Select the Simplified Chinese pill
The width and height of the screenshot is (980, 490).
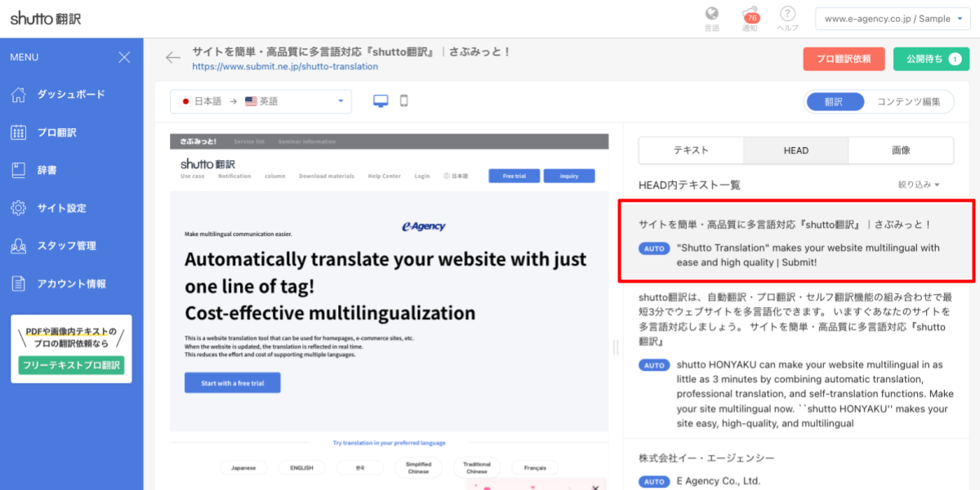[418, 468]
